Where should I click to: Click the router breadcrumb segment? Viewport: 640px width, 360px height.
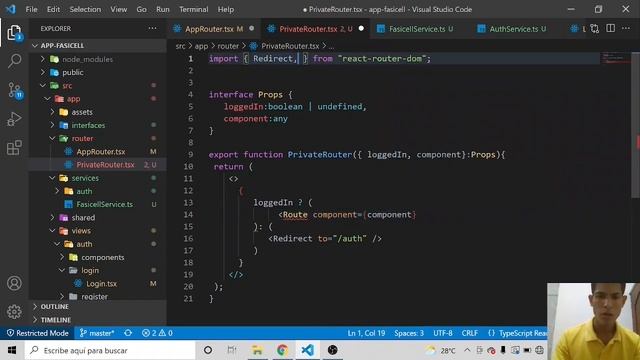coord(228,46)
